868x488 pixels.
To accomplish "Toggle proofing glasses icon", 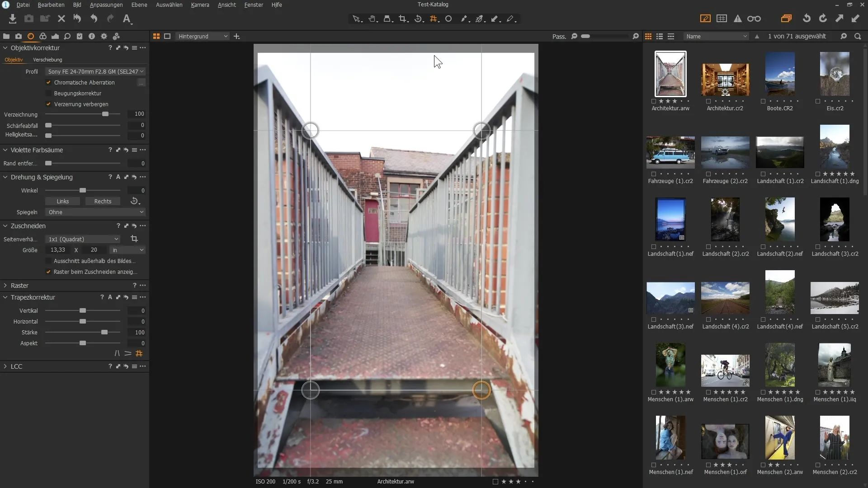I will tap(754, 19).
